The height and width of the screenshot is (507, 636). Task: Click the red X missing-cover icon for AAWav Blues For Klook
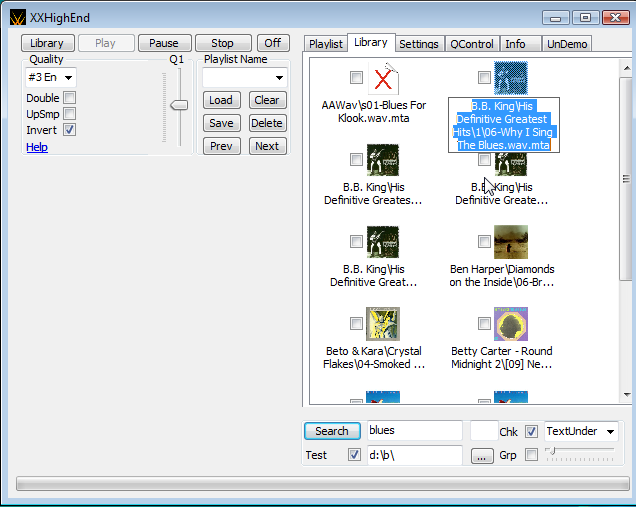click(x=383, y=78)
